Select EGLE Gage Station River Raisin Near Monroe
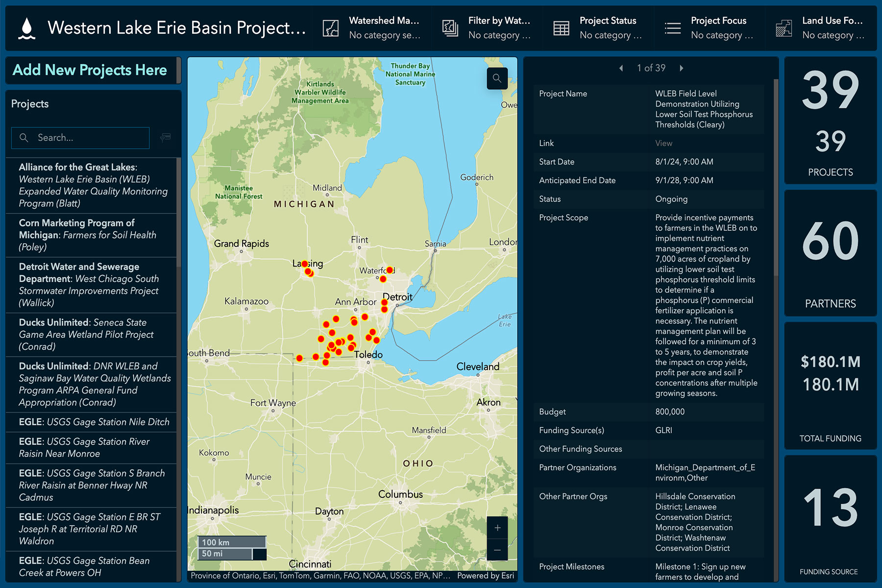The width and height of the screenshot is (882, 588). pyautogui.click(x=91, y=447)
